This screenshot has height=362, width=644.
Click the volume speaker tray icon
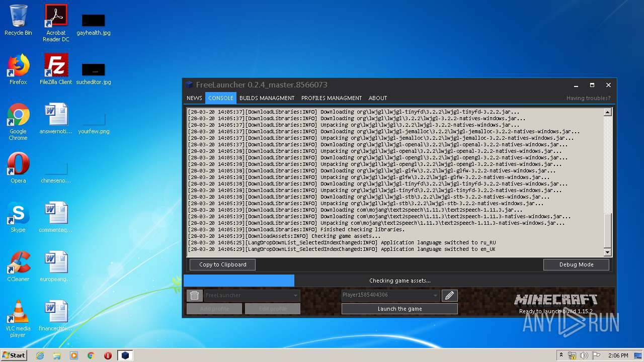point(584,355)
